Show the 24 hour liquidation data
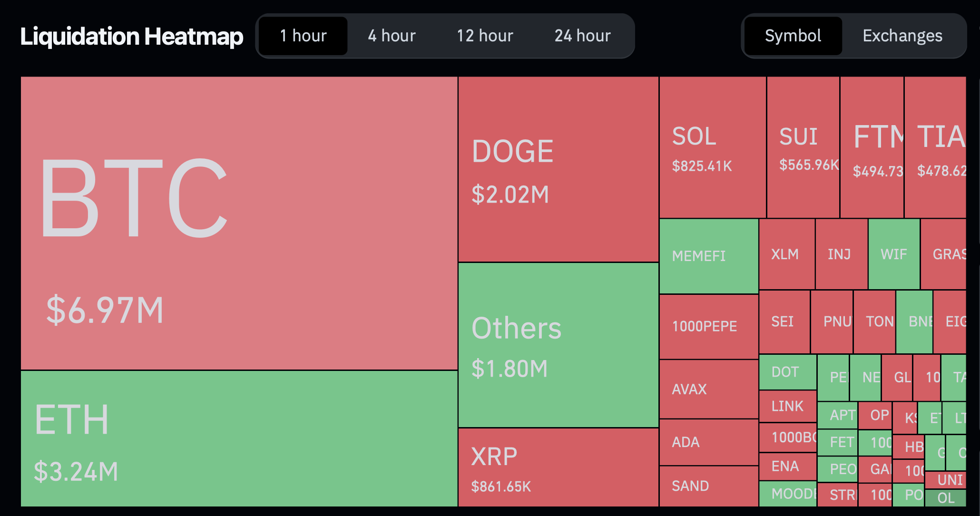The image size is (980, 516). [582, 36]
